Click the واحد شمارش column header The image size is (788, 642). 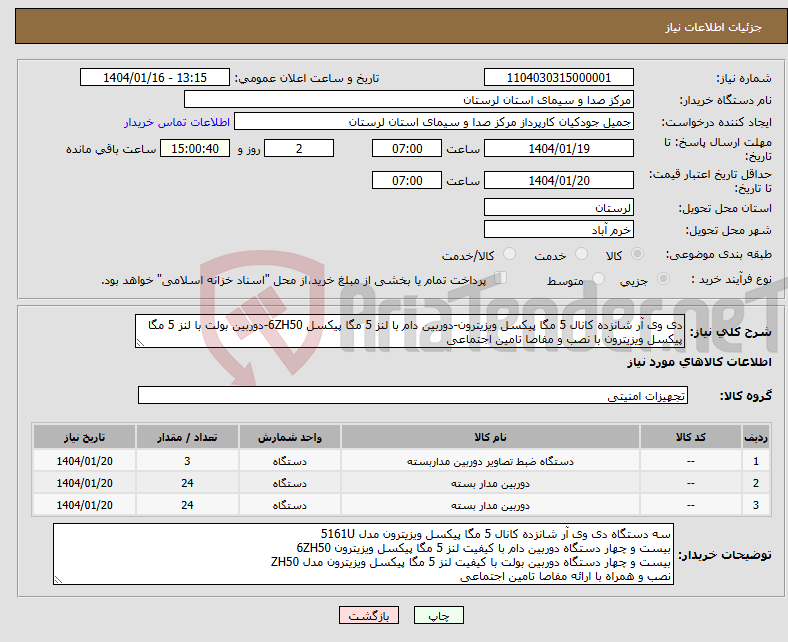[x=290, y=437]
